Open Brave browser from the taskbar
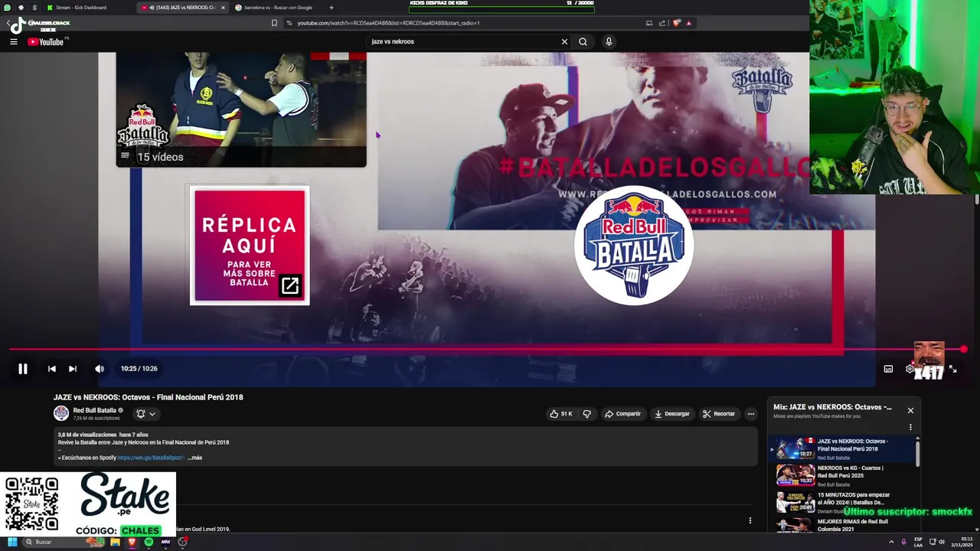The image size is (980, 551). 132,542
